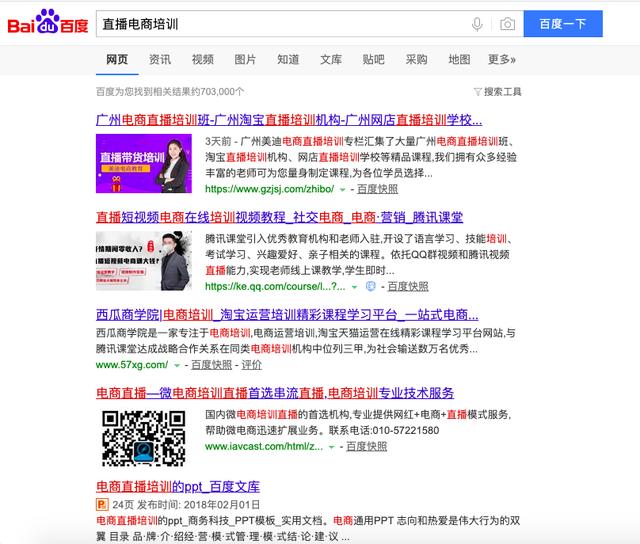
Task: Switch to the 视频 tab
Action: click(x=203, y=60)
